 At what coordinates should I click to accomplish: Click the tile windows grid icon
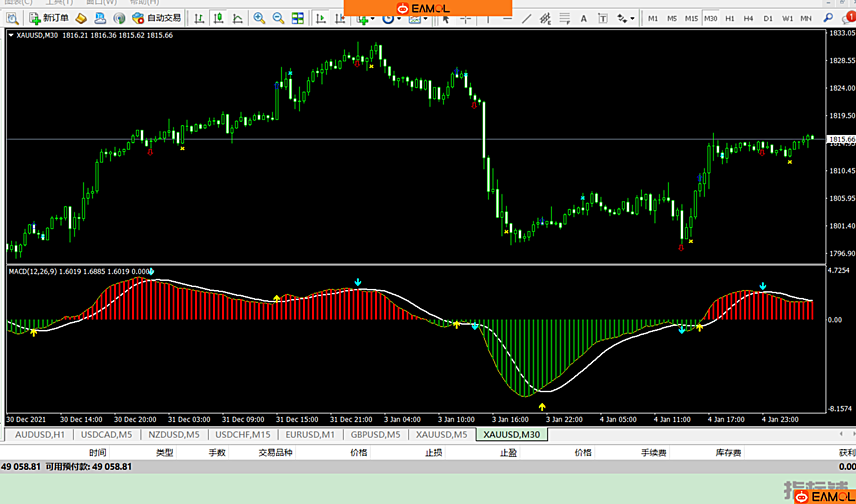click(x=298, y=19)
